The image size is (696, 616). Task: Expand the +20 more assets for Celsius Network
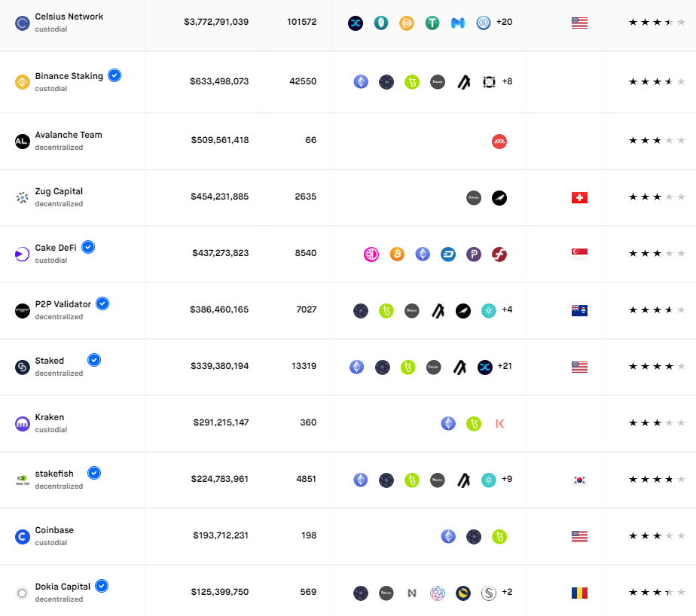pyautogui.click(x=504, y=22)
